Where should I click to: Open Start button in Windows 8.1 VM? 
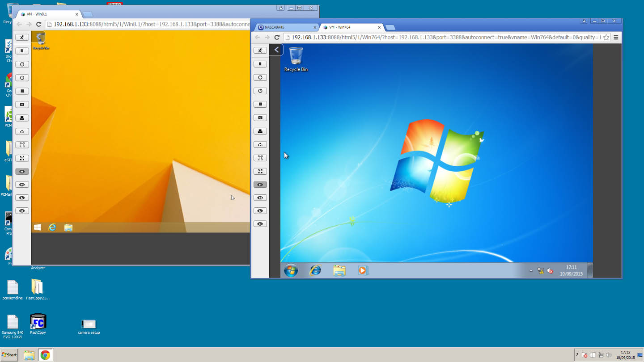tap(38, 227)
